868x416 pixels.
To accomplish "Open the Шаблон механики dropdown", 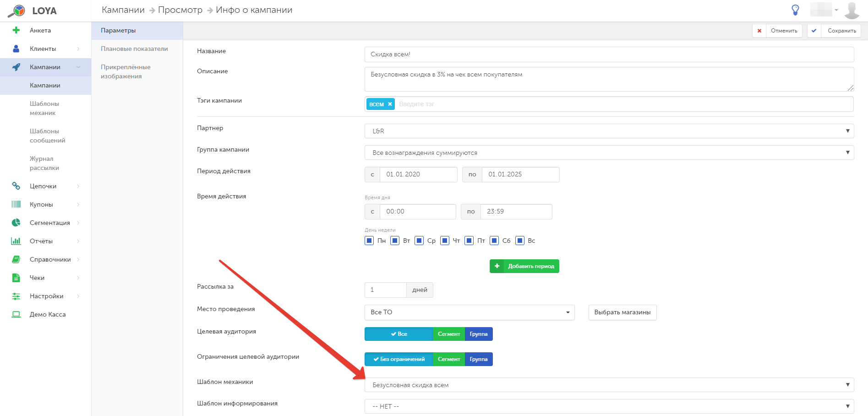I will (x=609, y=385).
